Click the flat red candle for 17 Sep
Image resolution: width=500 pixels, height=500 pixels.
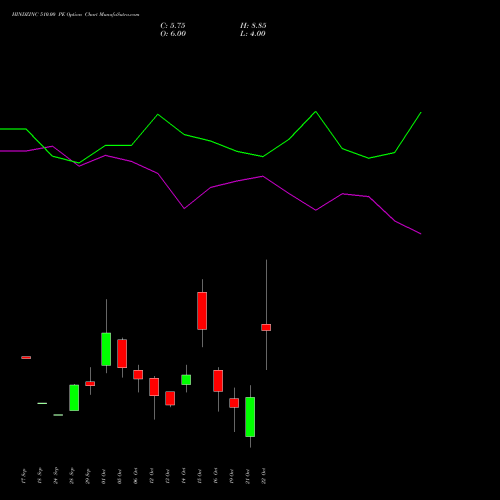point(26,358)
